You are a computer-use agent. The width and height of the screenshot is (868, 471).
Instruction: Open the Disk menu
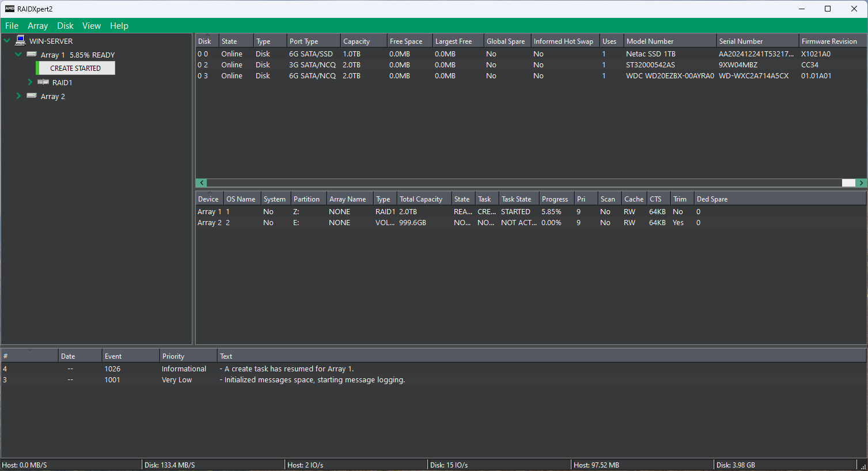(65, 26)
